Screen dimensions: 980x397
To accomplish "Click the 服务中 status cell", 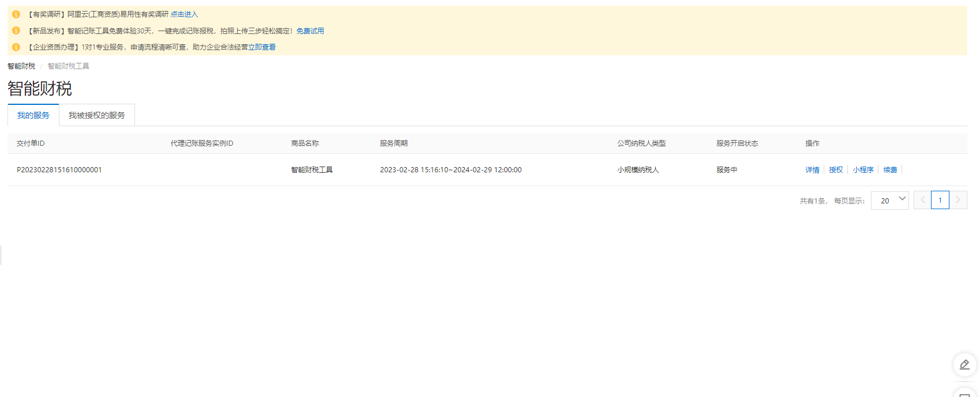I will click(x=727, y=170).
